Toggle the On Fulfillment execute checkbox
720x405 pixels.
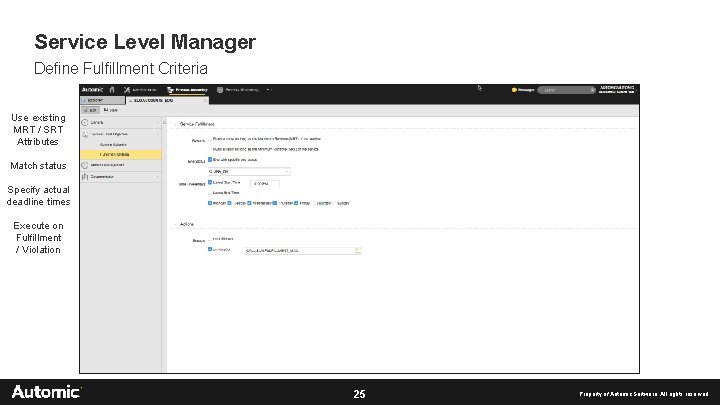[210, 239]
